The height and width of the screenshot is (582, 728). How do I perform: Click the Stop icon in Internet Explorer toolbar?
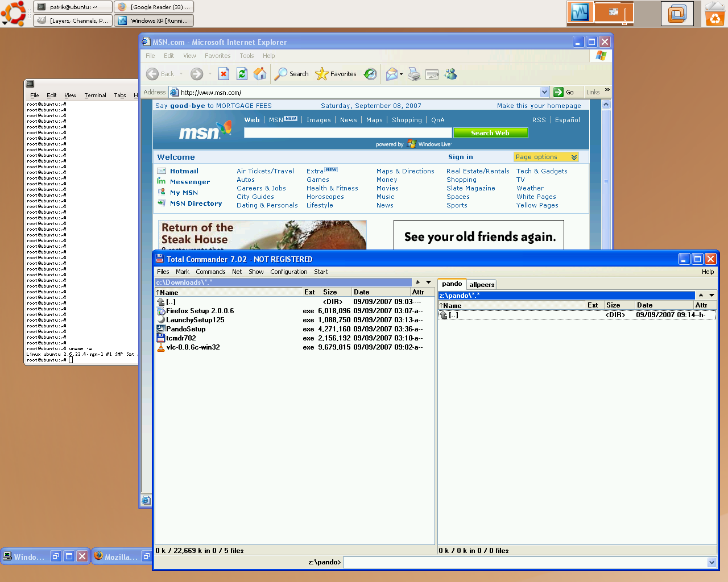click(224, 74)
